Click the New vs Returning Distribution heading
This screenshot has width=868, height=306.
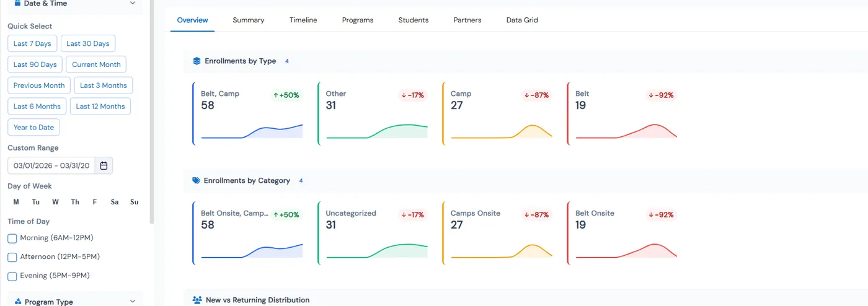pos(258,300)
